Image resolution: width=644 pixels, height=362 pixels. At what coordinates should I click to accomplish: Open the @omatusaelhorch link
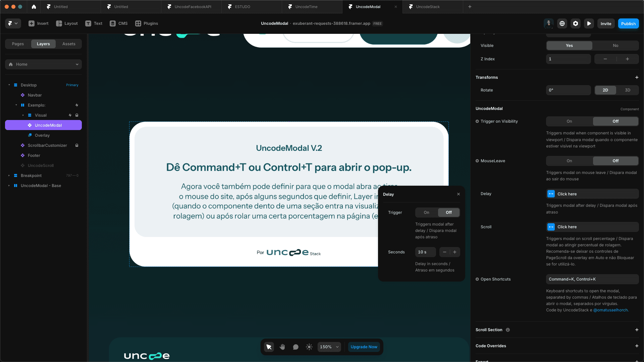(610, 310)
